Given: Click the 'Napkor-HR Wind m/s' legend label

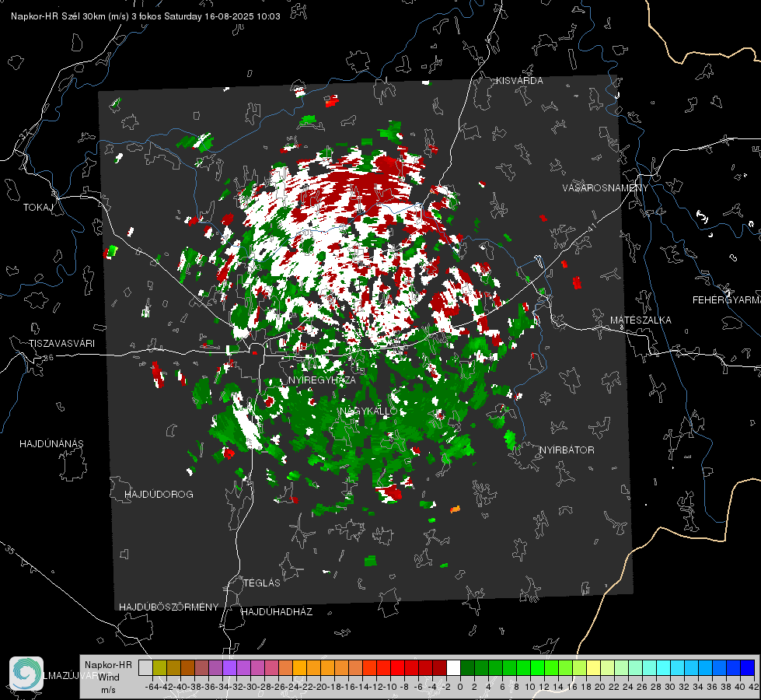Looking at the screenshot, I should pyautogui.click(x=108, y=677).
